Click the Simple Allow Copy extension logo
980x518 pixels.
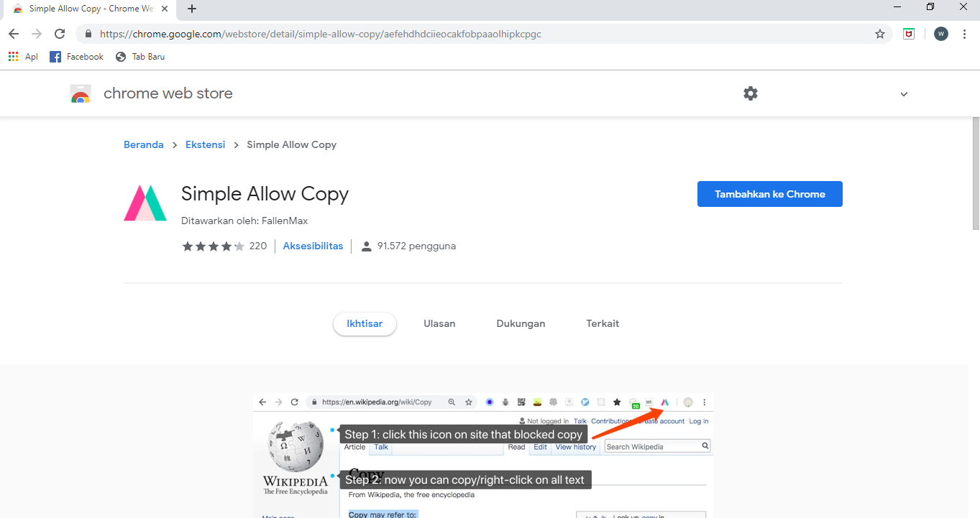click(x=145, y=202)
